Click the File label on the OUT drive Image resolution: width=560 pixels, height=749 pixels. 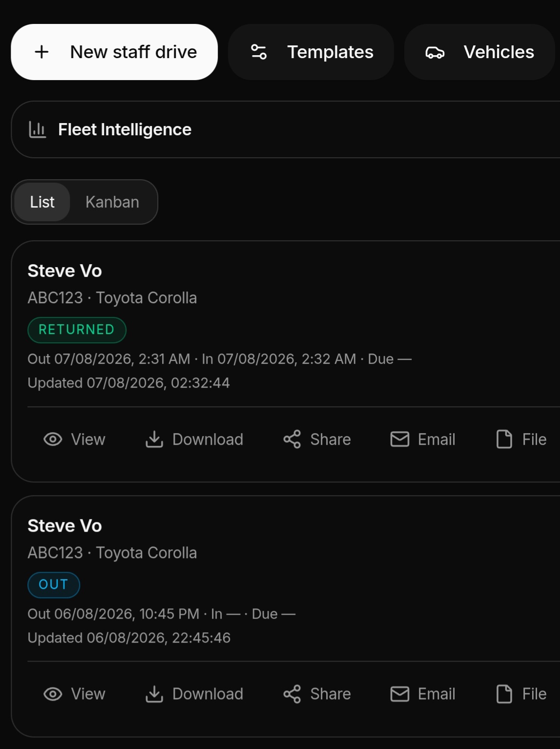[534, 694]
